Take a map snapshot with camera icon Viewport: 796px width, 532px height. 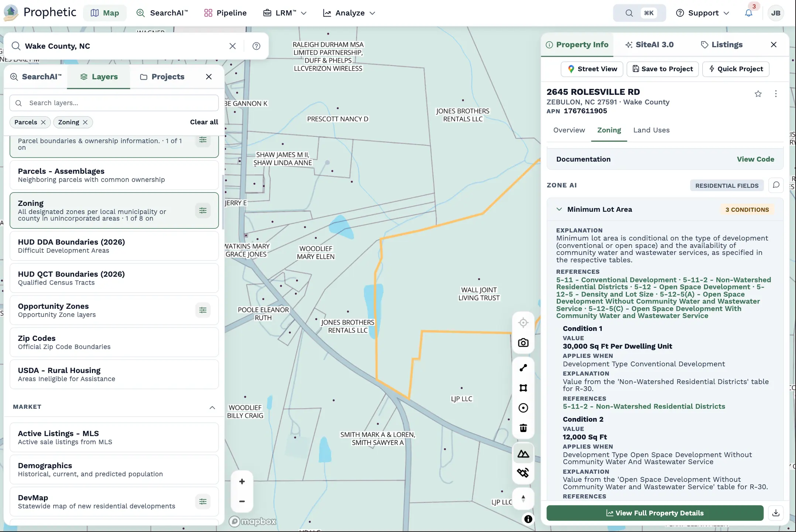(523, 343)
